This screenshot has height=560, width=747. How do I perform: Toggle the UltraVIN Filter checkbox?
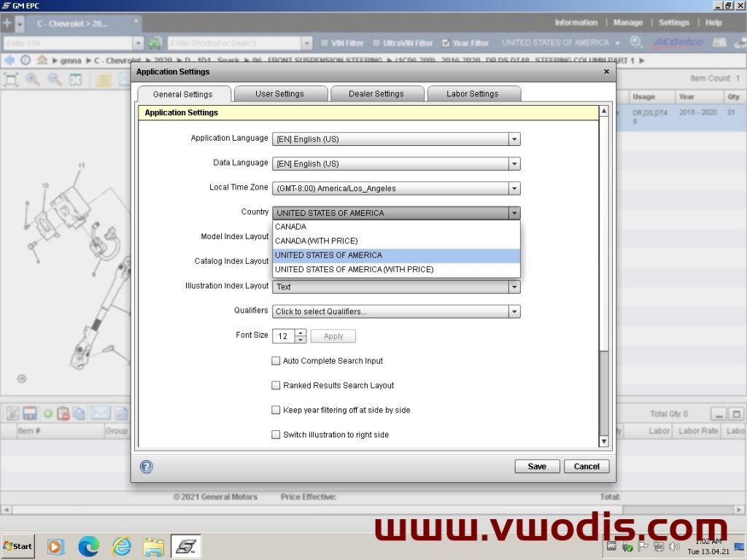coord(376,43)
